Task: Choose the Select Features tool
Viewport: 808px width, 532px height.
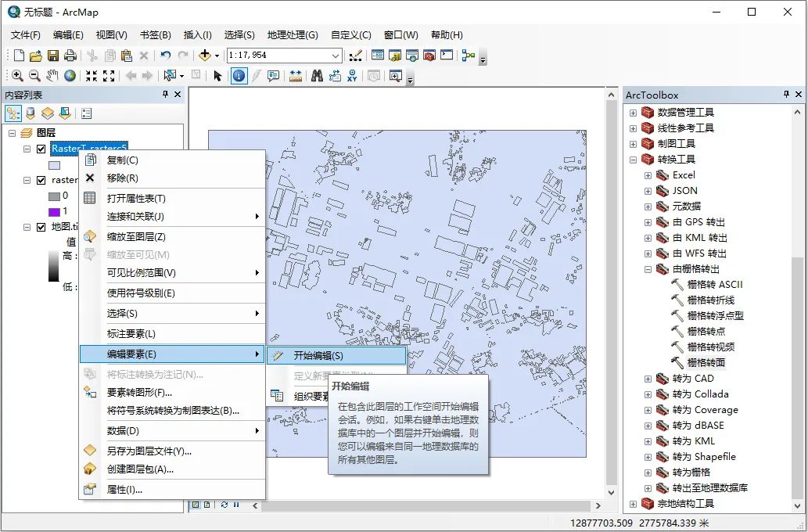Action: click(170, 76)
